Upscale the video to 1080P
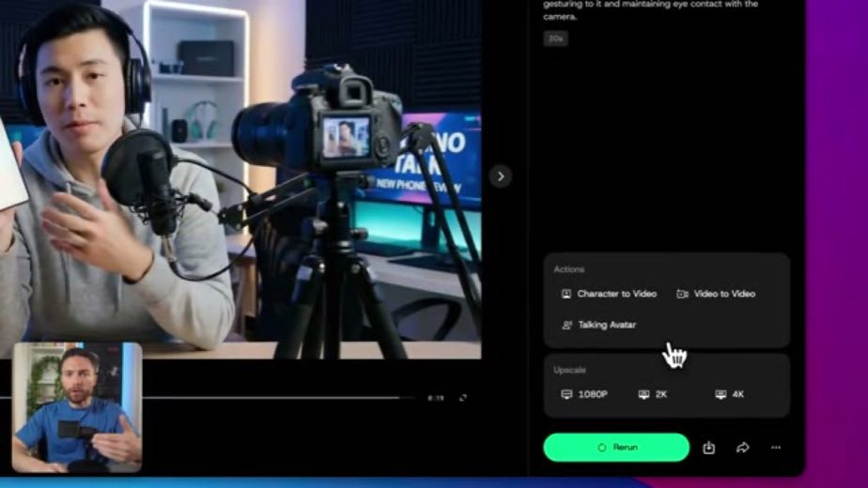This screenshot has width=868, height=488. click(x=584, y=394)
